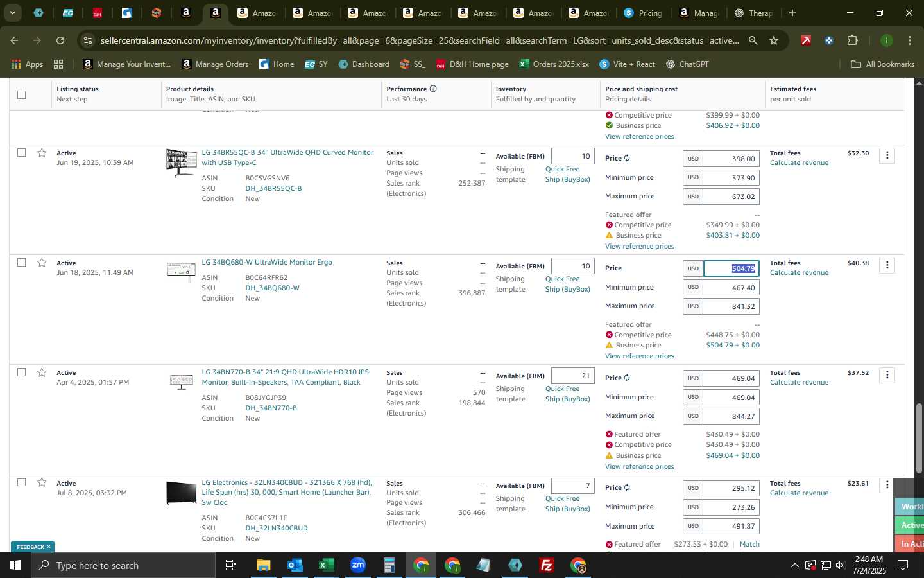Click the Chrome profile avatar icon
Screen dimensions: 924x578
[x=886, y=40]
